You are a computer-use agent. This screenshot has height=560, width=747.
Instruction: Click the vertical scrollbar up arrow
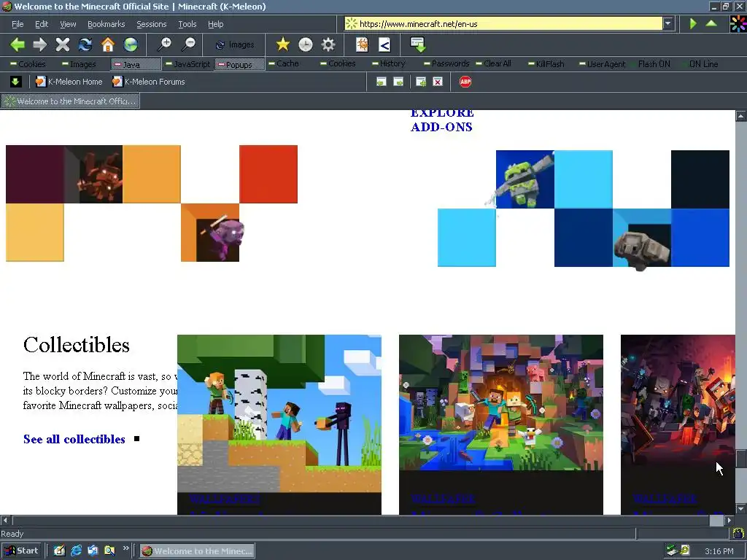pyautogui.click(x=741, y=116)
